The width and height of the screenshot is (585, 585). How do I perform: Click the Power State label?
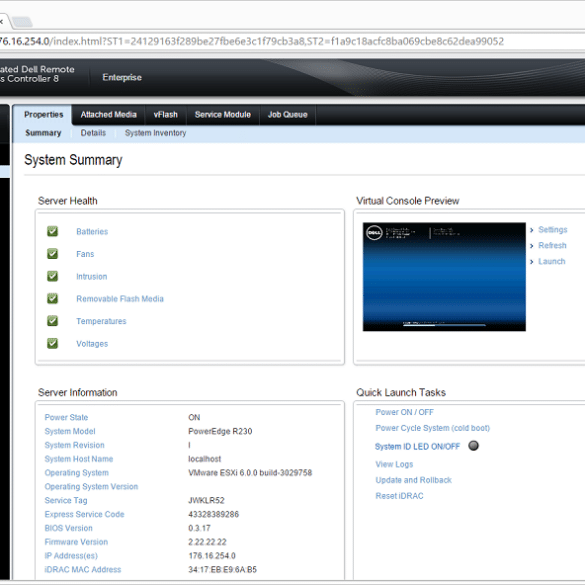[x=66, y=417]
